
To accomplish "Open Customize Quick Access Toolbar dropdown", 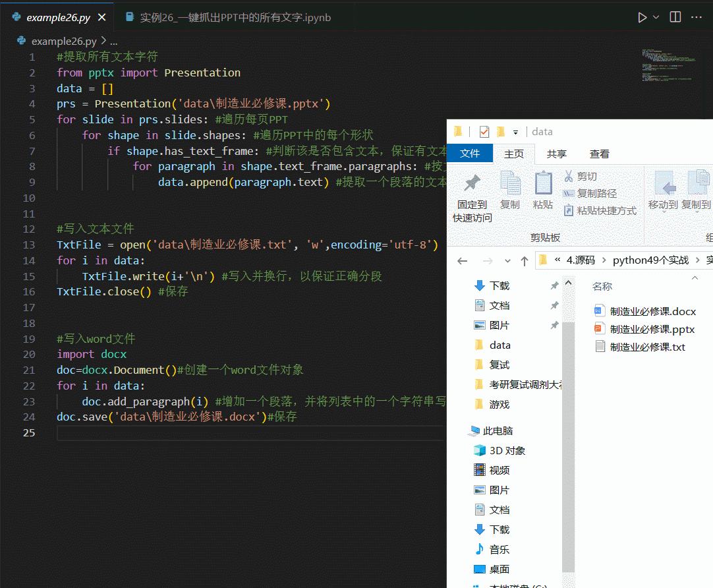I will (516, 132).
